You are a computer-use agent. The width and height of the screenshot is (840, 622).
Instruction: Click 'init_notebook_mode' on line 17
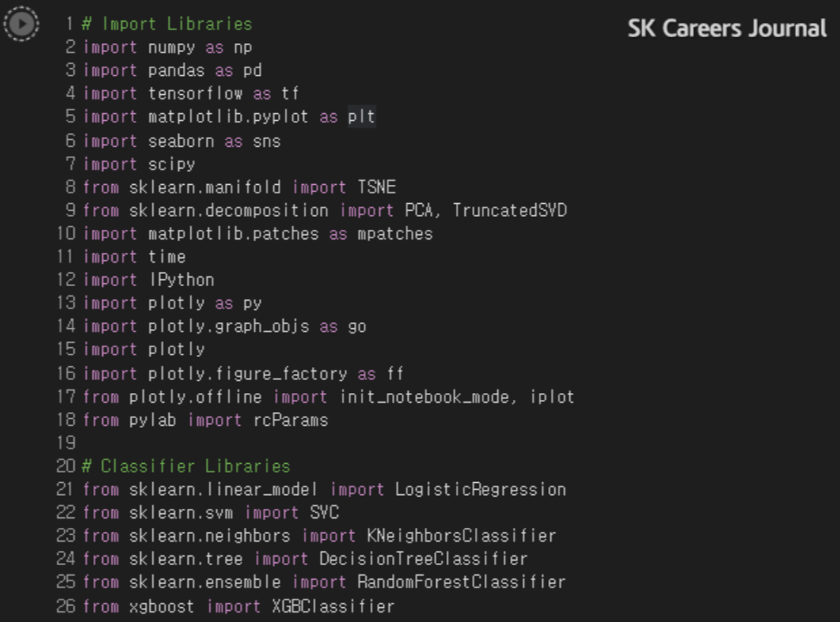[424, 397]
